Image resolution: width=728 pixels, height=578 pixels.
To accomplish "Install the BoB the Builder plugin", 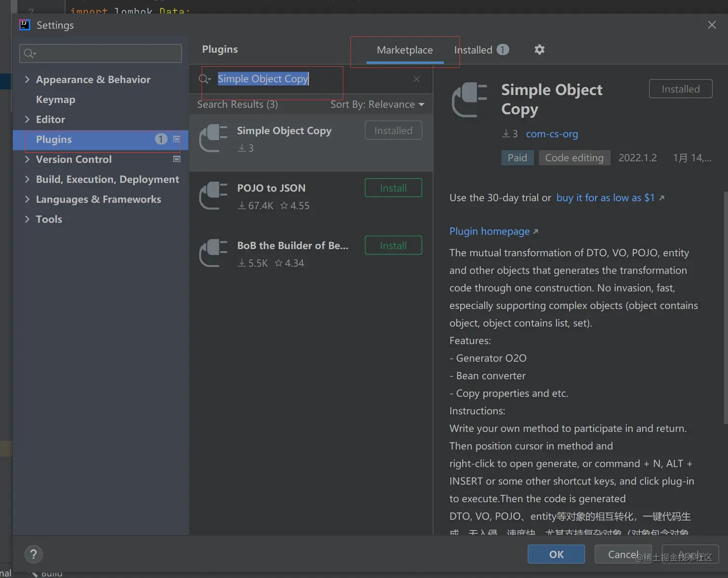I will (x=393, y=245).
